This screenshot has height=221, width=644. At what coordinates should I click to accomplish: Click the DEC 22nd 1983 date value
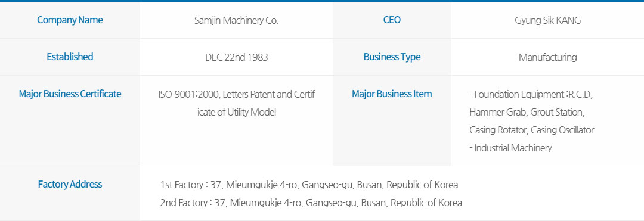pos(237,57)
